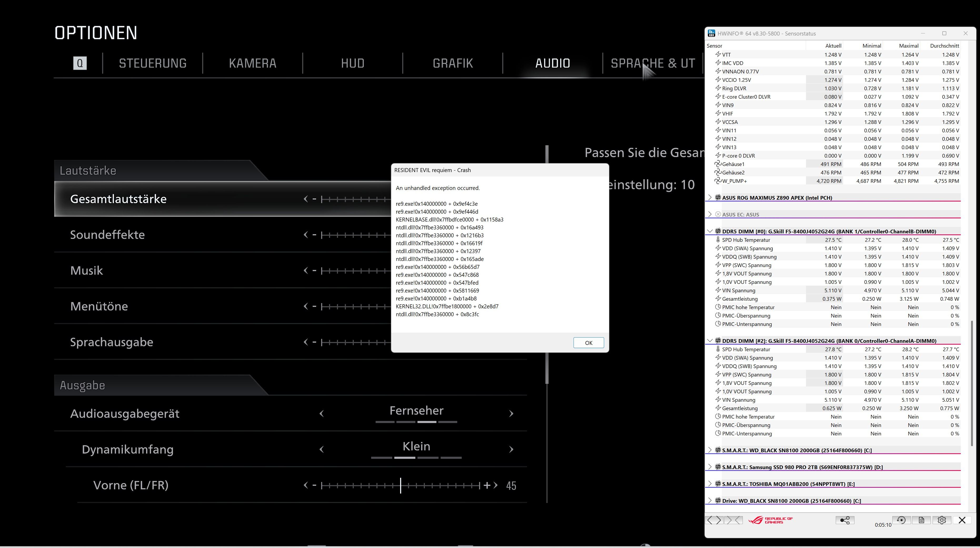
Task: Collapse DDR5 DIMM [#0] sensor group
Action: coord(709,231)
